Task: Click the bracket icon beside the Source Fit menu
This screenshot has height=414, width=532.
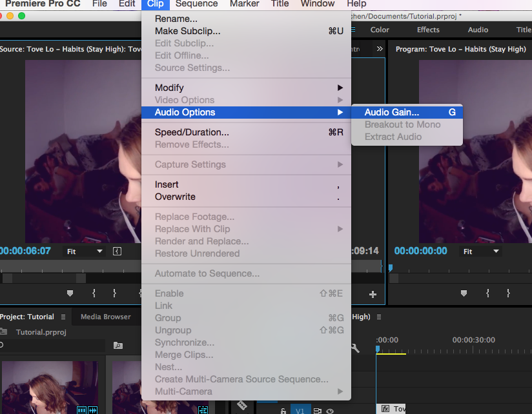Action: click(117, 251)
